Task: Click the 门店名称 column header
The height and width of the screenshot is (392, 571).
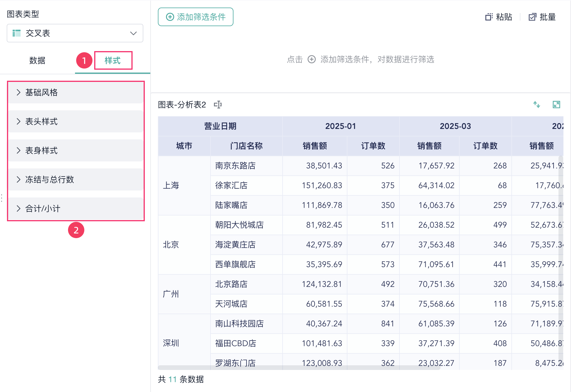Action: pos(246,146)
